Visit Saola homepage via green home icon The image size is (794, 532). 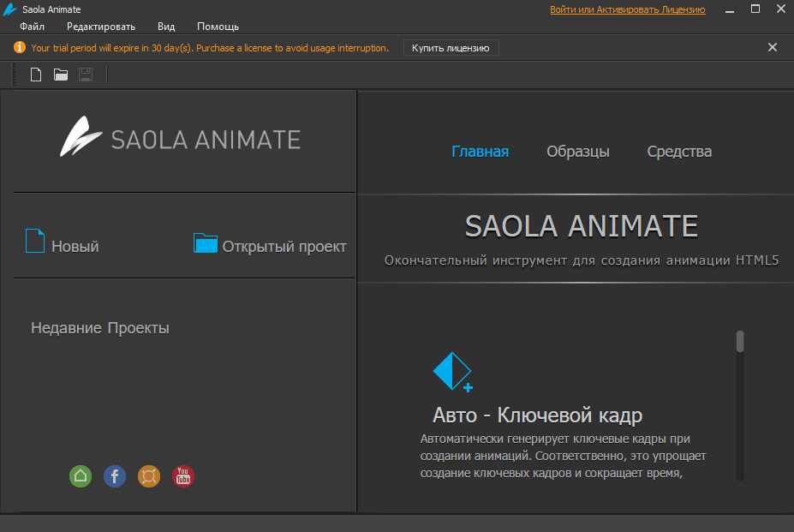coord(80,476)
